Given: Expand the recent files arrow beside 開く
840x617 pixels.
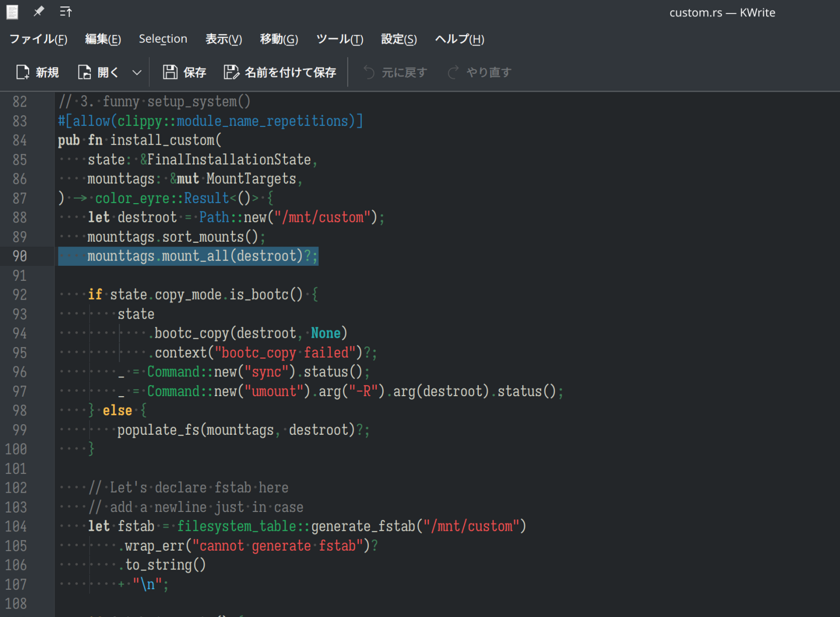Looking at the screenshot, I should coord(136,72).
